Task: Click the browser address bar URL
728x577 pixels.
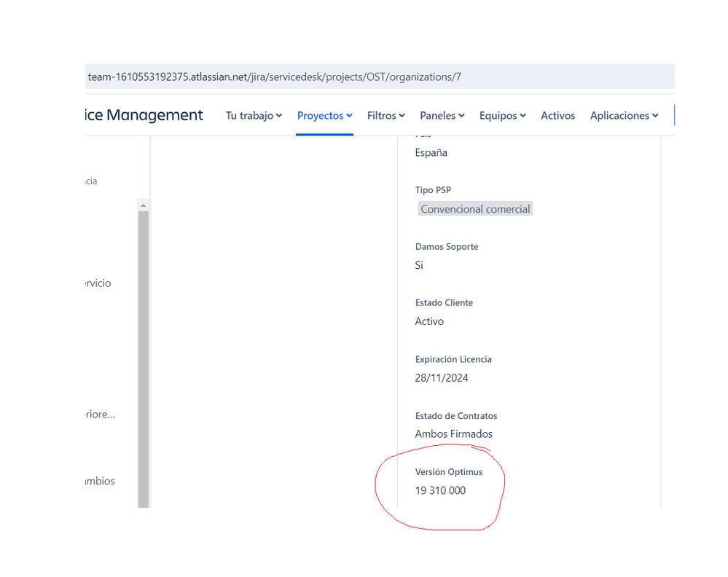Action: [x=275, y=76]
